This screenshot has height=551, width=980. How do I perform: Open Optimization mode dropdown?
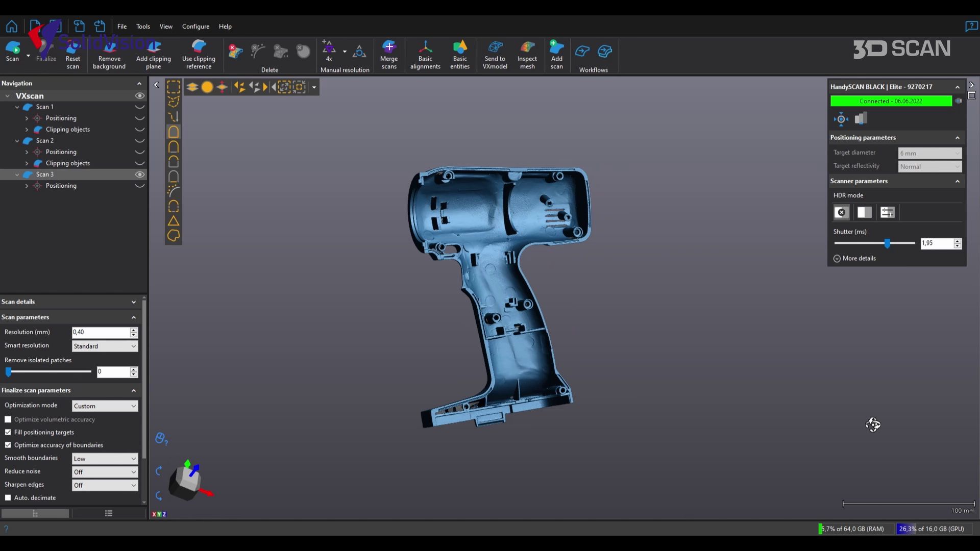point(105,406)
